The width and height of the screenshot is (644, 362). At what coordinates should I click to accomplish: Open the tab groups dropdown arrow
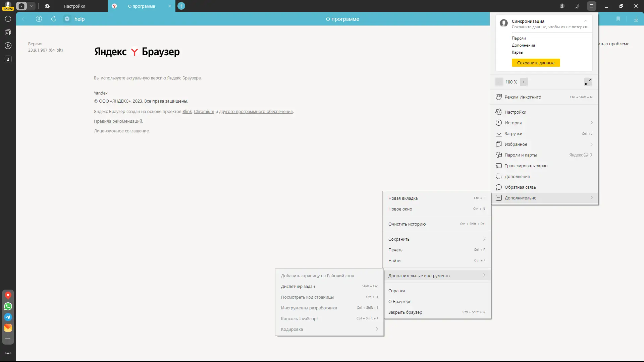[31, 6]
